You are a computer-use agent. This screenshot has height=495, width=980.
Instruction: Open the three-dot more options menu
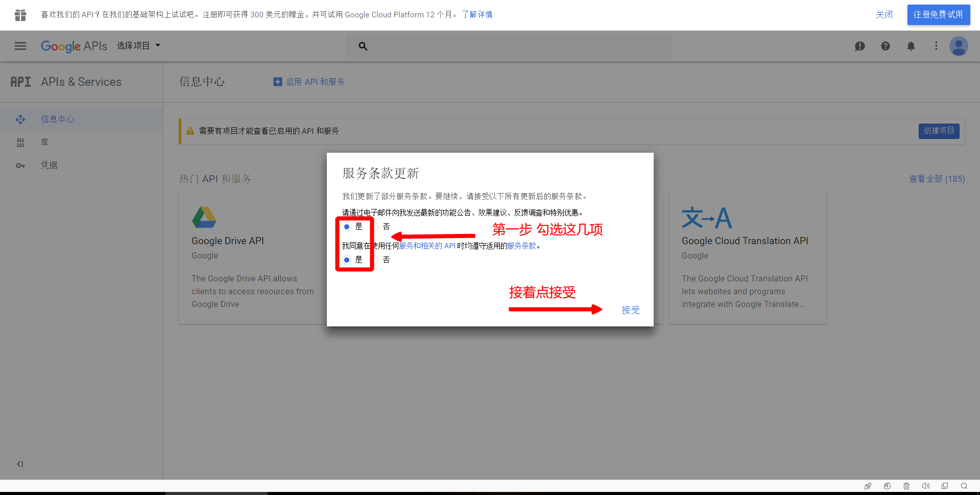(x=936, y=46)
